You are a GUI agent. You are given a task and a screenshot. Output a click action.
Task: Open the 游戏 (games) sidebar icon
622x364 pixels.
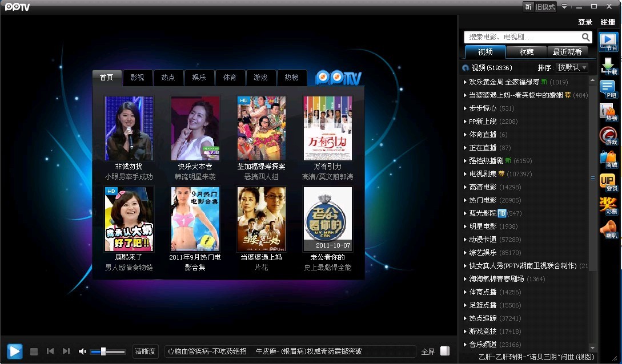pos(609,136)
